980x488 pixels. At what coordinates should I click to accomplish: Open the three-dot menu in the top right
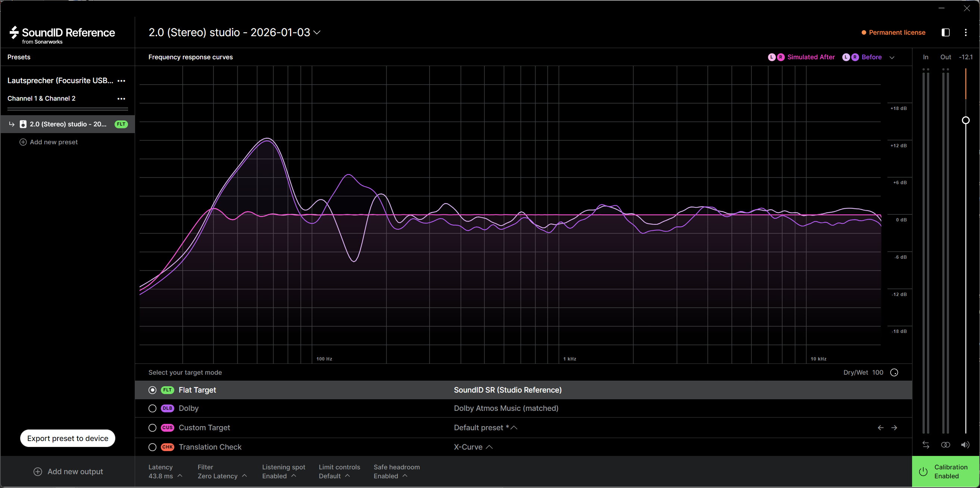pos(966,32)
